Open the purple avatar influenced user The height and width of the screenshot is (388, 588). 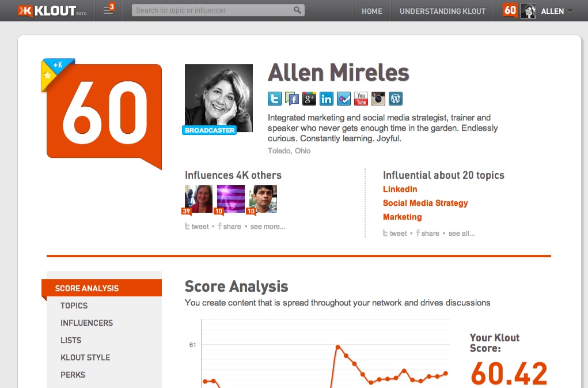(230, 199)
